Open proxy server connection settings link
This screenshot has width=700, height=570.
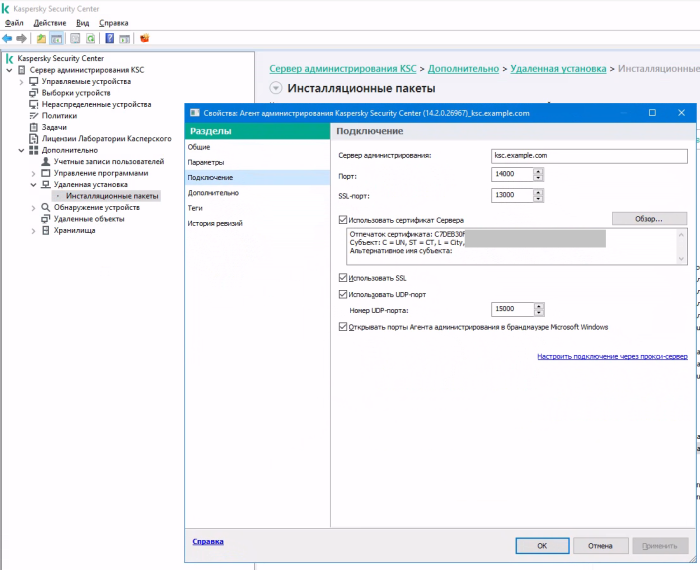612,356
